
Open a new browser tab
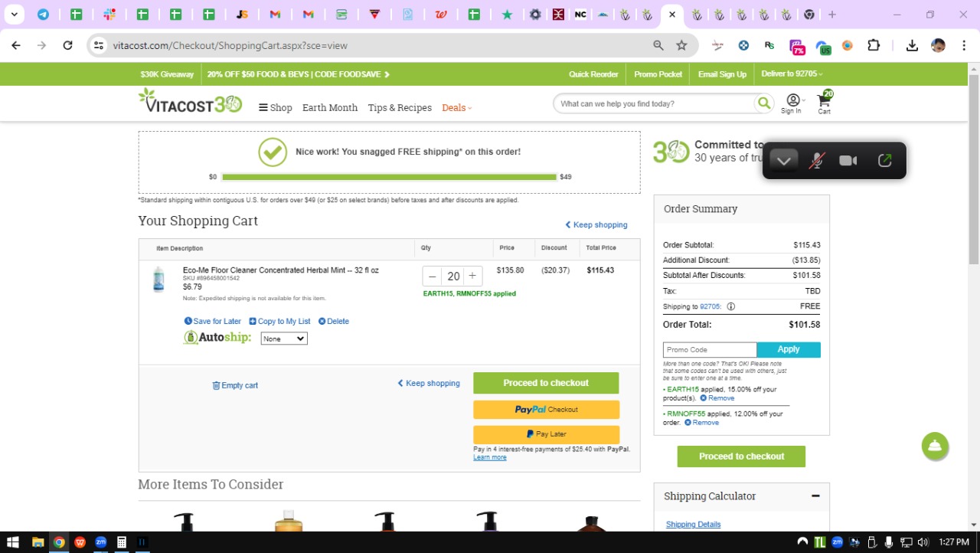(x=832, y=15)
